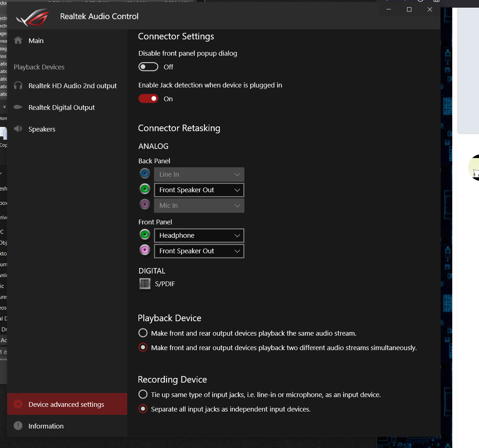
Task: Select same audio stream playback option
Action: (143, 333)
